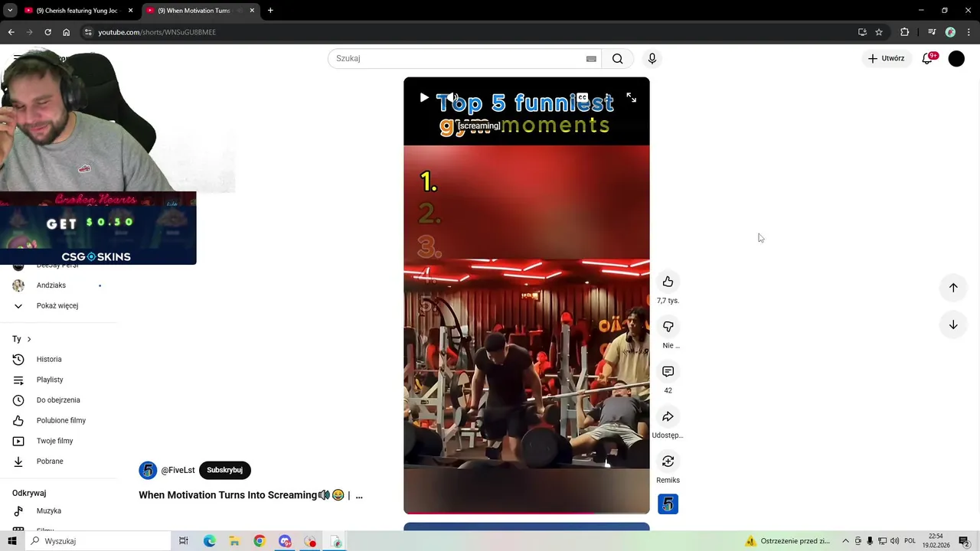The image size is (980, 551).
Task: Open Task View on taskbar
Action: click(x=184, y=541)
